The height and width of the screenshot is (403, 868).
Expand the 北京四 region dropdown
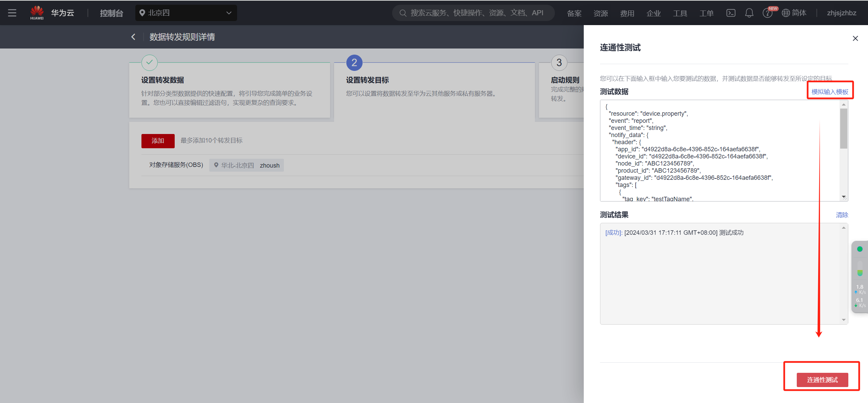186,13
